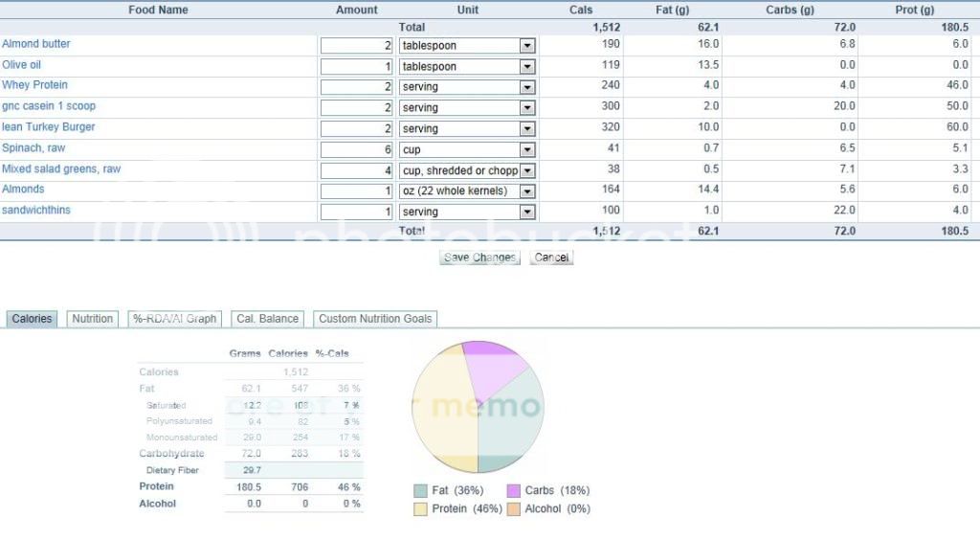
Task: Focus the amount field for sandwichthins
Action: (357, 213)
